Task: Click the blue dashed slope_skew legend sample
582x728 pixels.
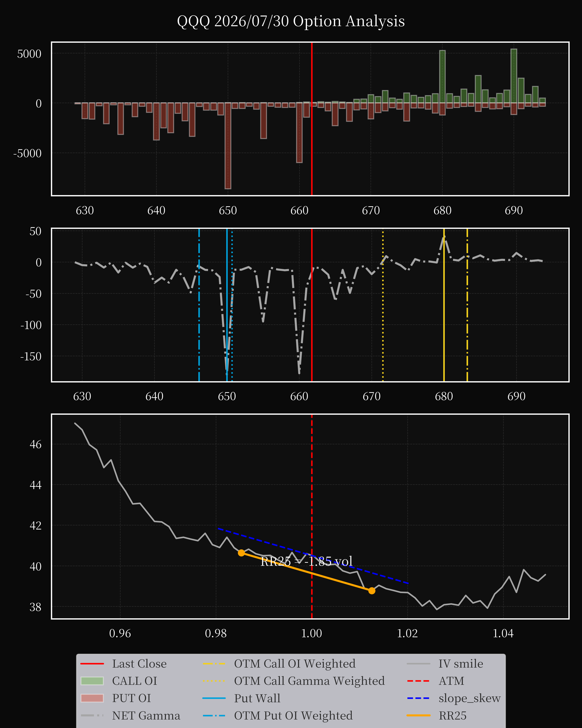Action: coord(419,698)
